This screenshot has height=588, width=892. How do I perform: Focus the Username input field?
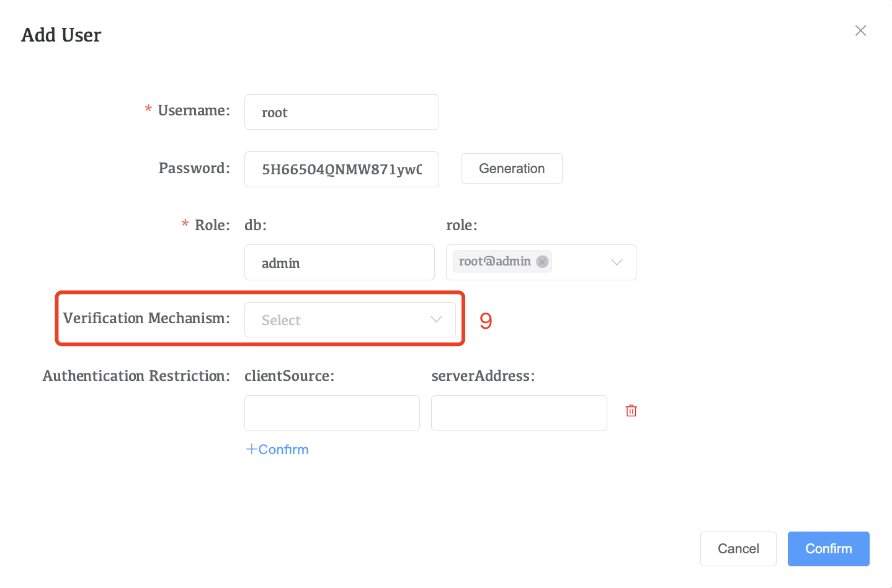point(341,112)
